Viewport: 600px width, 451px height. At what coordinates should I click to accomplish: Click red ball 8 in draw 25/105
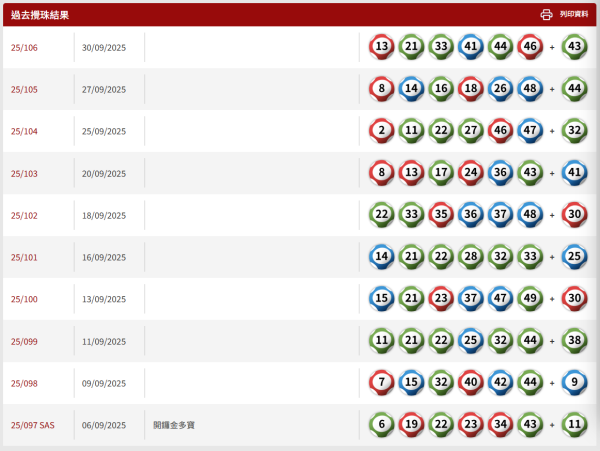pyautogui.click(x=381, y=89)
